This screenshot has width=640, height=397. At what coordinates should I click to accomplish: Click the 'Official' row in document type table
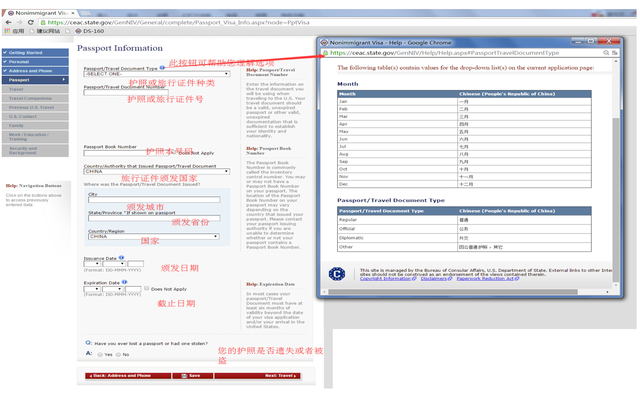click(464, 229)
